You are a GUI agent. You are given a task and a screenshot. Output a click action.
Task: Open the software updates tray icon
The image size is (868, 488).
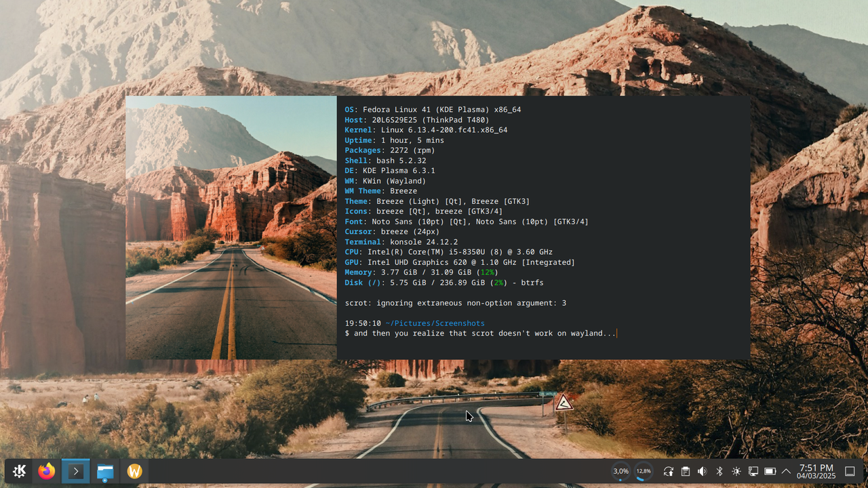coord(669,471)
